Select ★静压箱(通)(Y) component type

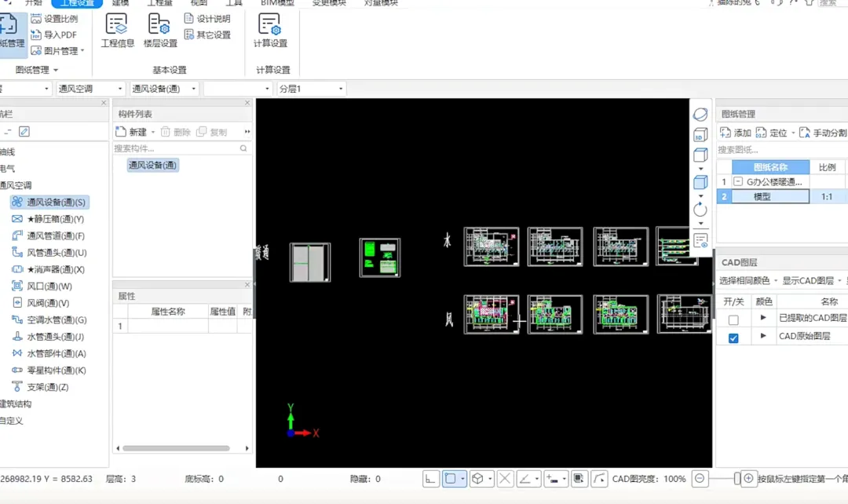click(x=48, y=219)
